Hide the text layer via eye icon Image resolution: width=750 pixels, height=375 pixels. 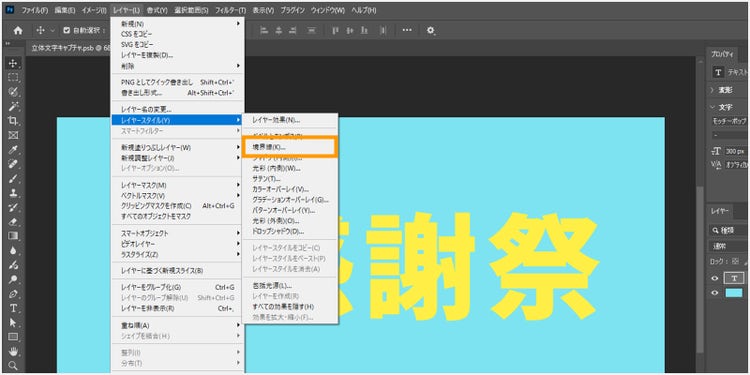[x=715, y=279]
